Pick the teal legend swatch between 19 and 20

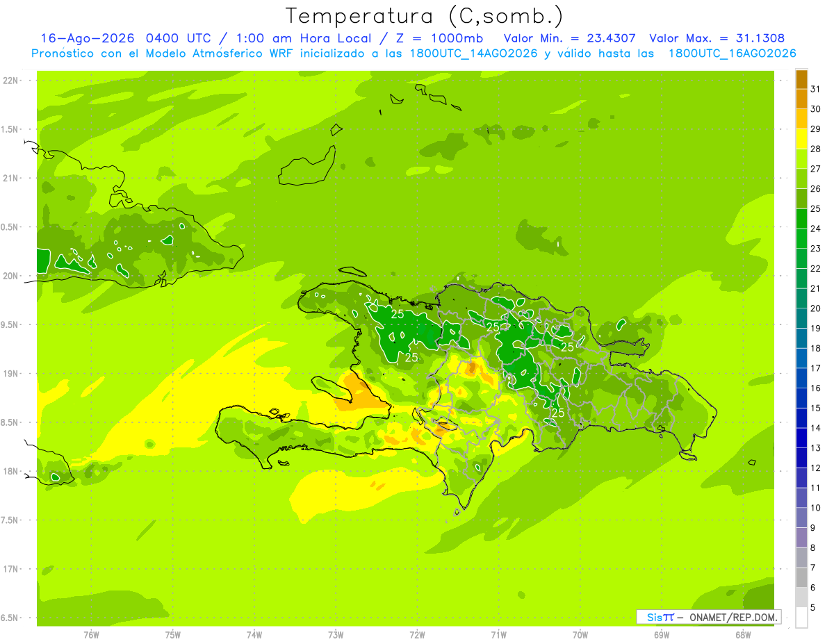[801, 318]
